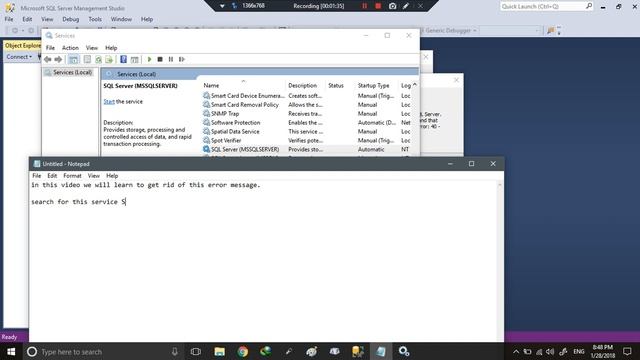Show hidden system tray icons
Screen dimensions: 640x360
point(516,351)
